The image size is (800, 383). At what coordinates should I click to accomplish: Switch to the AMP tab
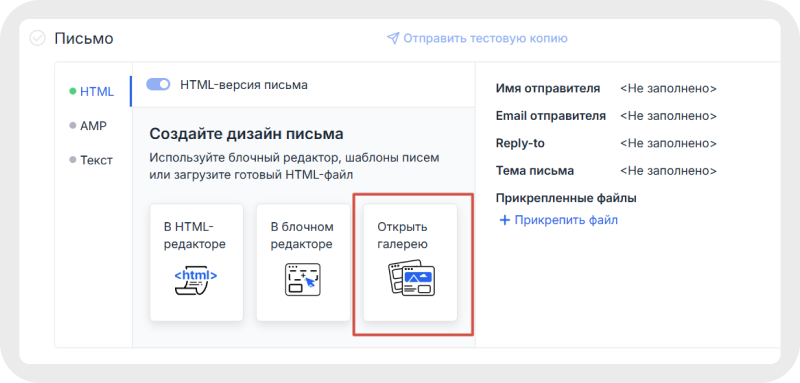click(x=88, y=126)
